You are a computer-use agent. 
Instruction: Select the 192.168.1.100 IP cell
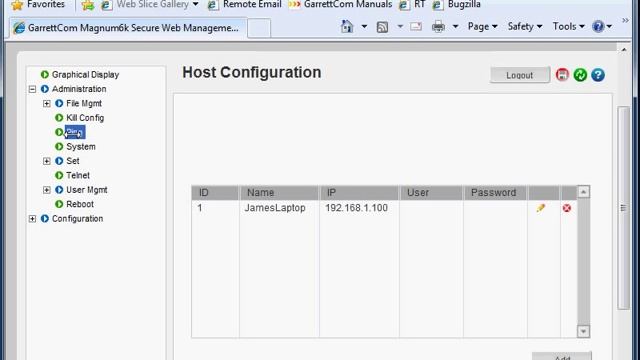point(356,208)
